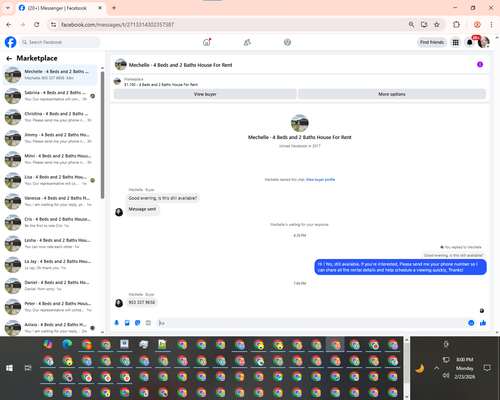Click the conversation list scrollbar

coord(102,135)
